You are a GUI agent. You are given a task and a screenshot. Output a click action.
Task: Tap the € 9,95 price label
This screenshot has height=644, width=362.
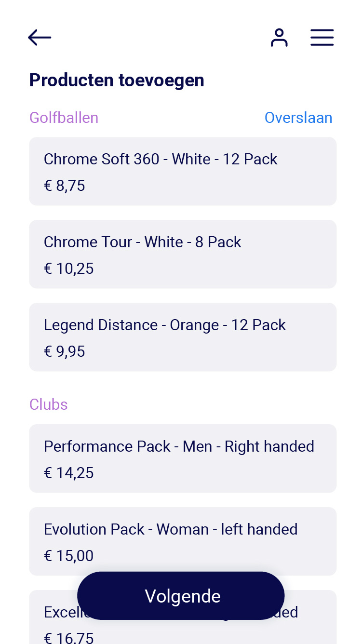coord(65,351)
